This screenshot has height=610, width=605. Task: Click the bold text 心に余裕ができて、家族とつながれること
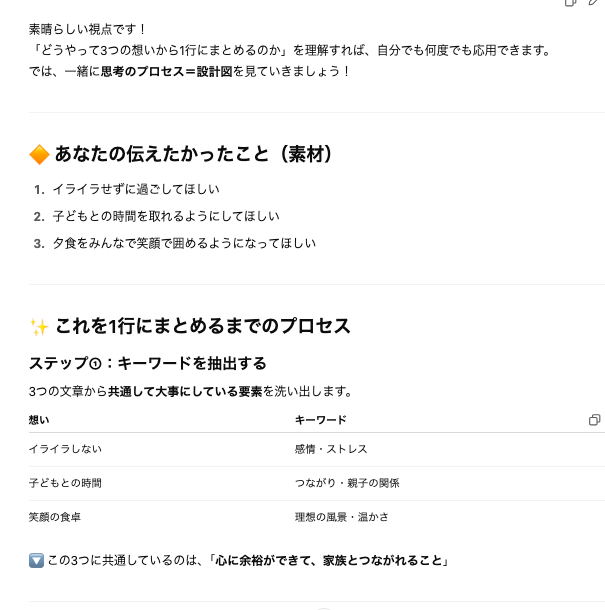tap(329, 561)
